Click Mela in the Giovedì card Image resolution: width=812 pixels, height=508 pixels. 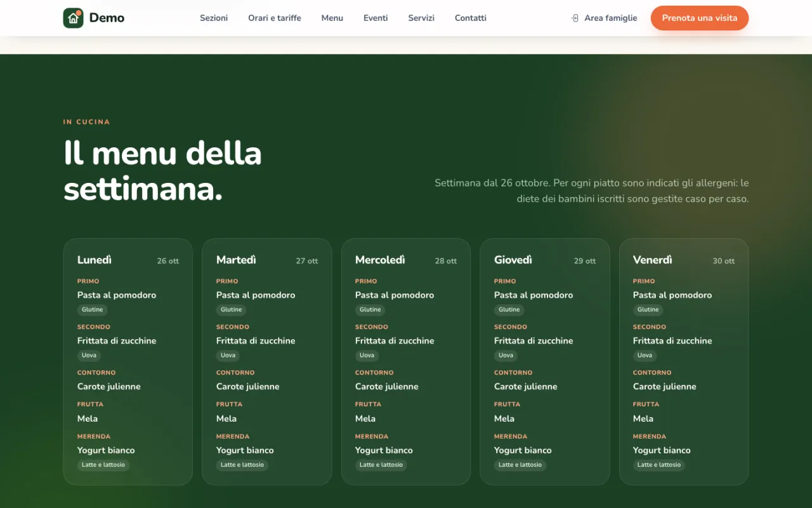pyautogui.click(x=504, y=418)
